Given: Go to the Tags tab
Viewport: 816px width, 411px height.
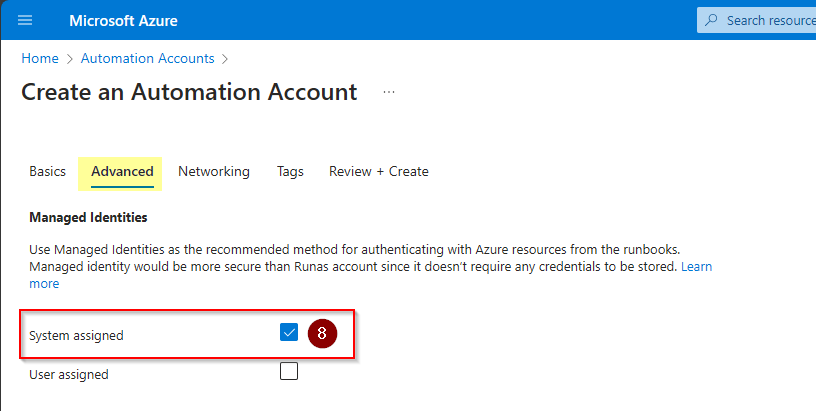Looking at the screenshot, I should 290,171.
